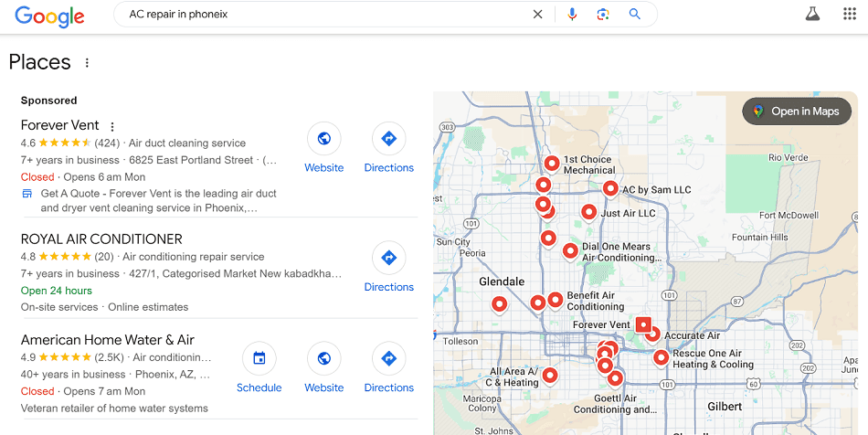Image resolution: width=868 pixels, height=435 pixels.
Task: Open Search Labs flask icon
Action: pos(811,15)
